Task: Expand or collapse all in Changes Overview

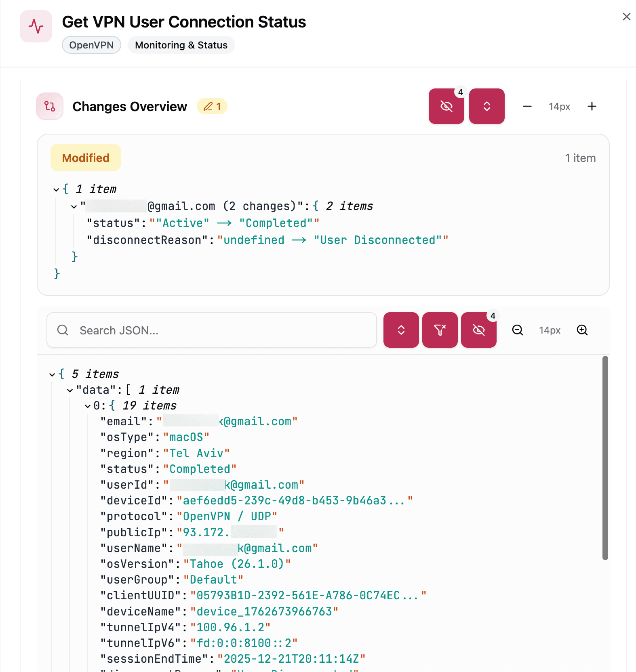Action: [486, 106]
